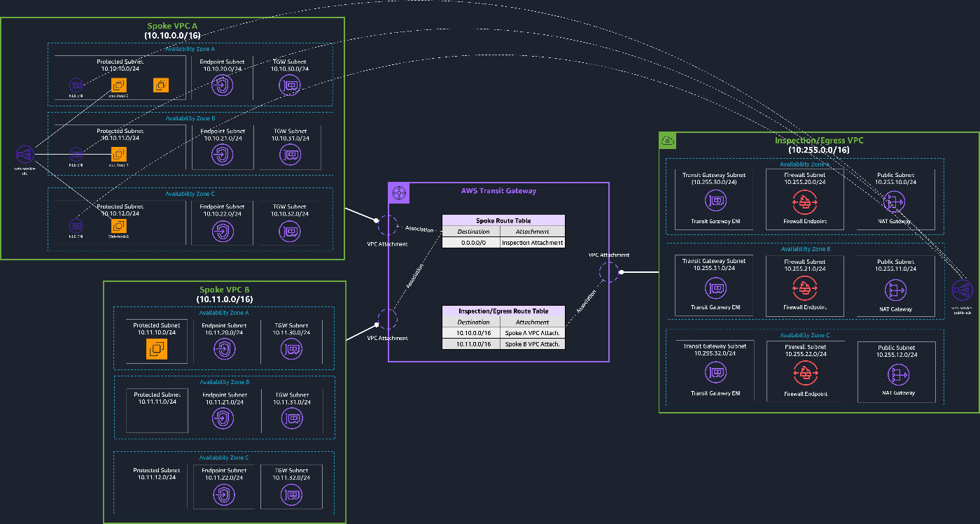This screenshot has width=980, height=524.
Task: Click the TGW ENI icon in subnet 10.11.31.0/24
Action: (291, 418)
